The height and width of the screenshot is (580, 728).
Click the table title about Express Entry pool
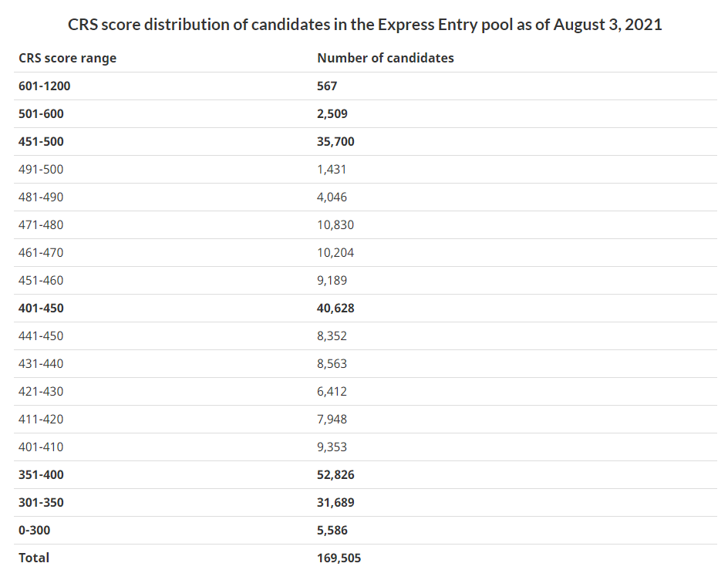coord(365,24)
